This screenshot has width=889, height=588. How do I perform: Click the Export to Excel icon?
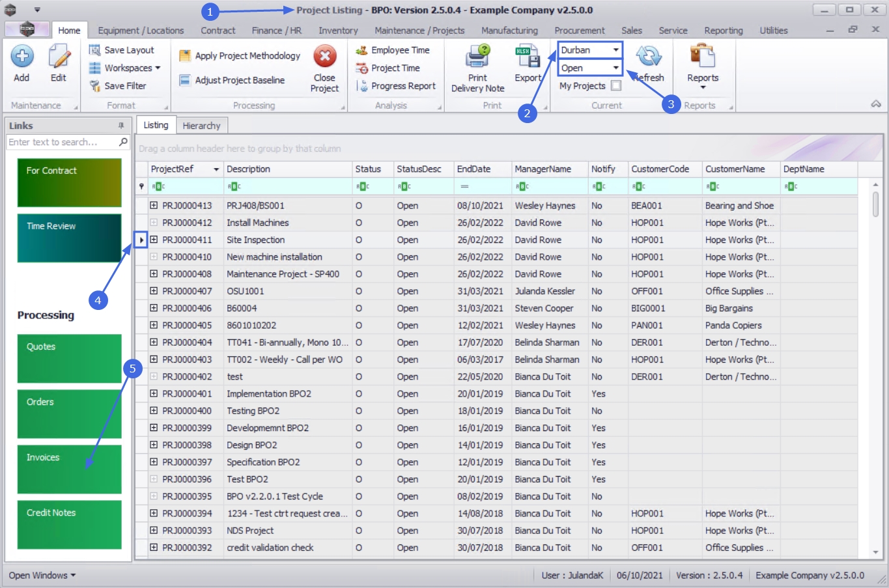click(x=528, y=57)
